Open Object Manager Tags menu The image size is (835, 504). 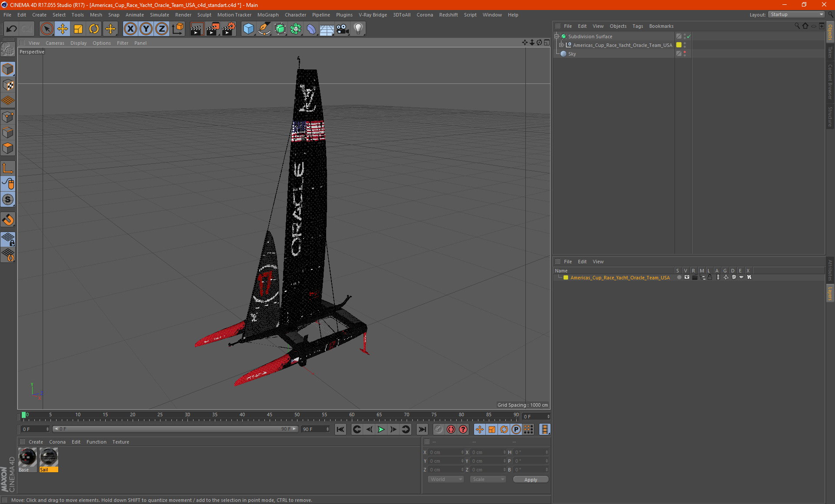638,26
